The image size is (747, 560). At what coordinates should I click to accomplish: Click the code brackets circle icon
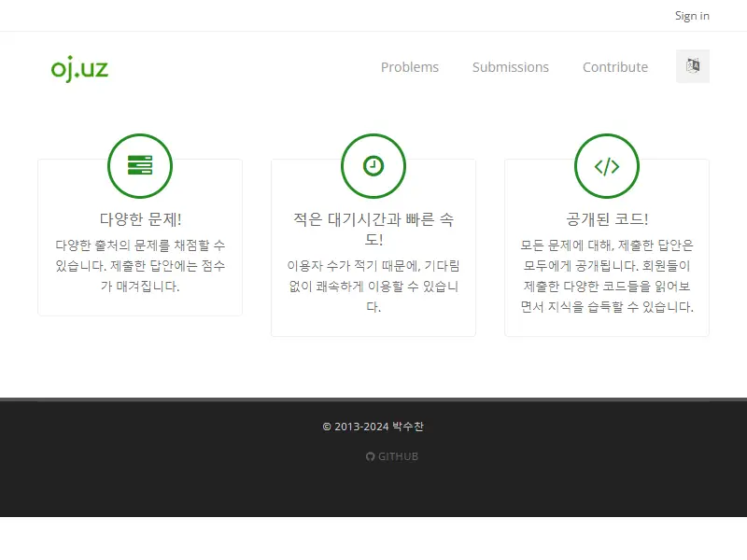pyautogui.click(x=607, y=166)
